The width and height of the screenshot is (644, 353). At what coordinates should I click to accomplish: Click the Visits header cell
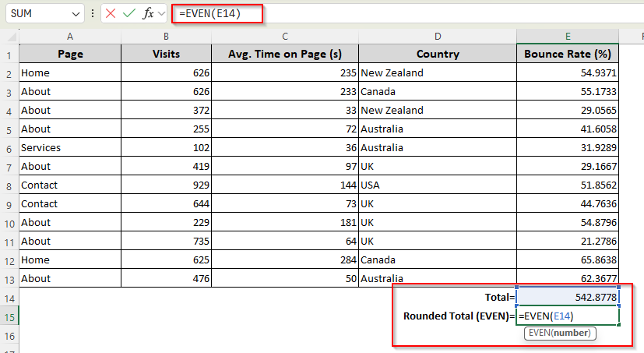point(166,54)
